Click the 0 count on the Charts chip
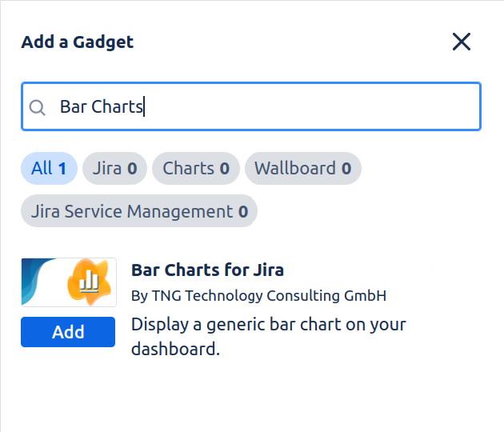The width and height of the screenshot is (504, 432). click(x=224, y=169)
